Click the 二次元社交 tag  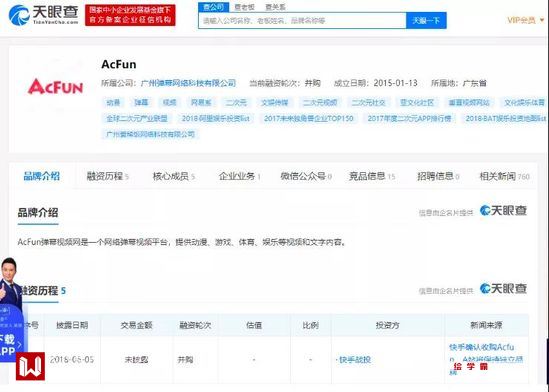368,102
